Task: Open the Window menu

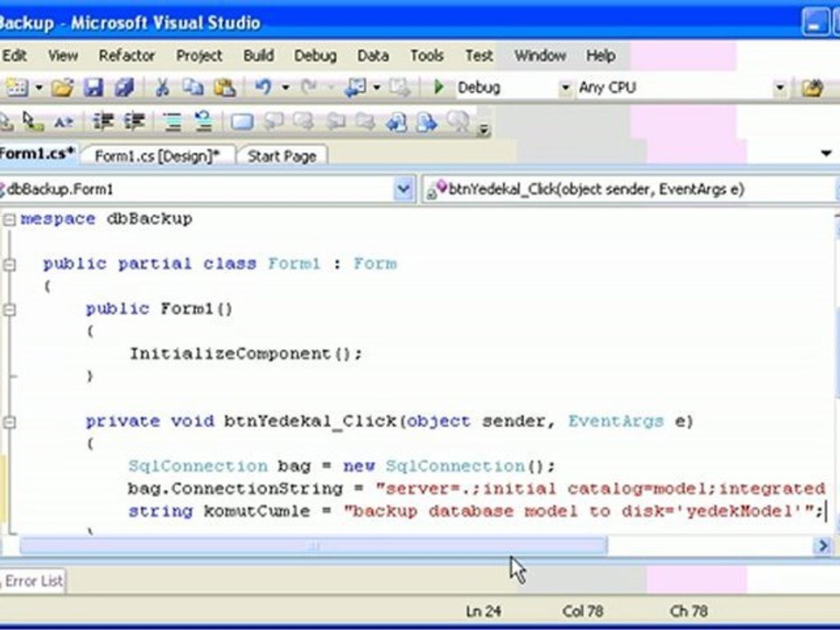Action: pyautogui.click(x=540, y=55)
